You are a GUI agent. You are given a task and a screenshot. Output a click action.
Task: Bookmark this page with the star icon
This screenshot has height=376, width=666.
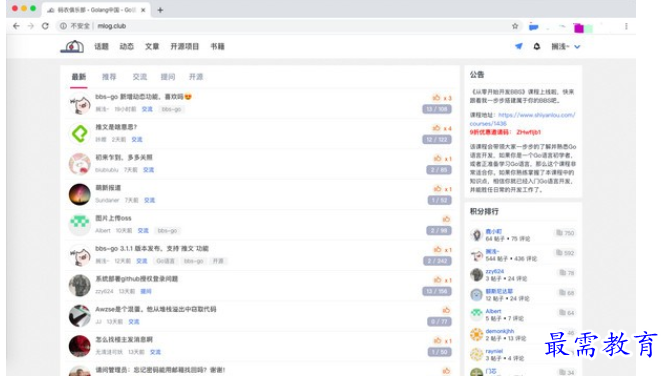point(515,26)
